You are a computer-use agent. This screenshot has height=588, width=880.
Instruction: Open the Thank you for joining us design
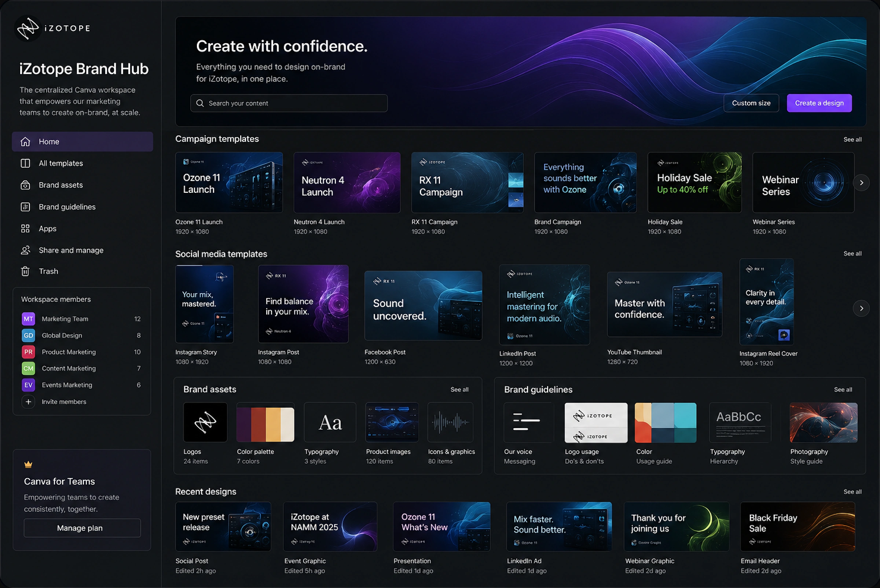677,526
